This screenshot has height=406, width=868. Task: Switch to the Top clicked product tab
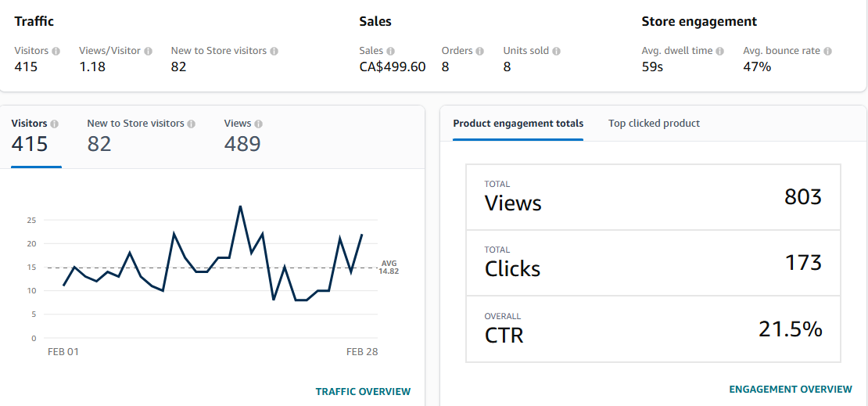click(654, 124)
